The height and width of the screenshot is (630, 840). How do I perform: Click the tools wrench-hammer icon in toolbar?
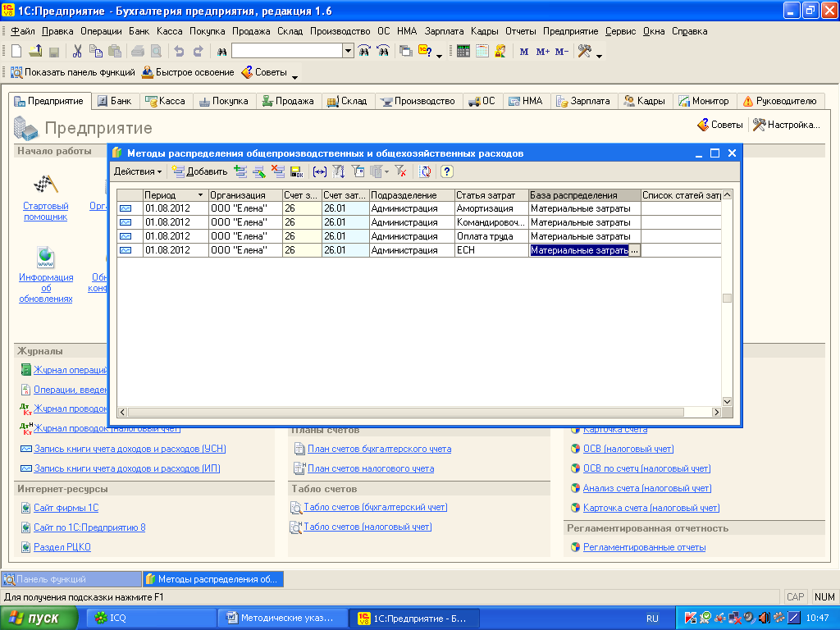coord(584,52)
